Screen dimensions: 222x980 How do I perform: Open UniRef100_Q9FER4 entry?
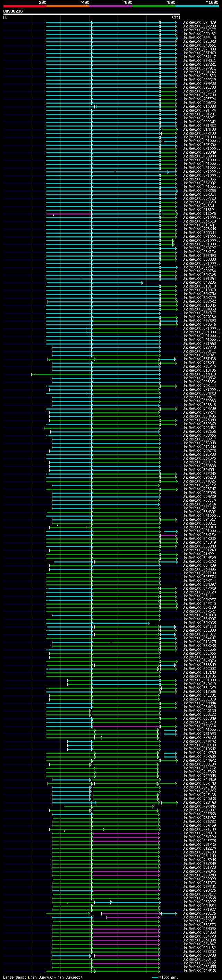click(x=199, y=99)
